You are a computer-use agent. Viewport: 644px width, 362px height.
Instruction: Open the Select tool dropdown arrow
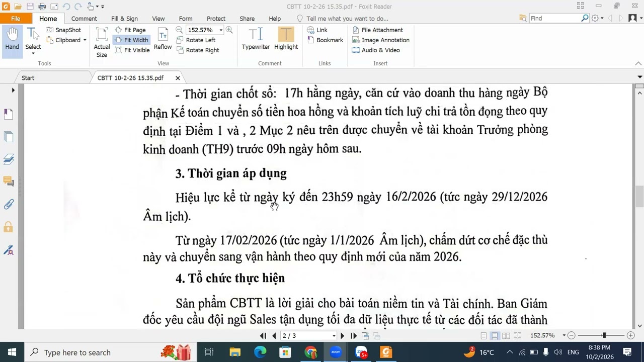tap(33, 53)
